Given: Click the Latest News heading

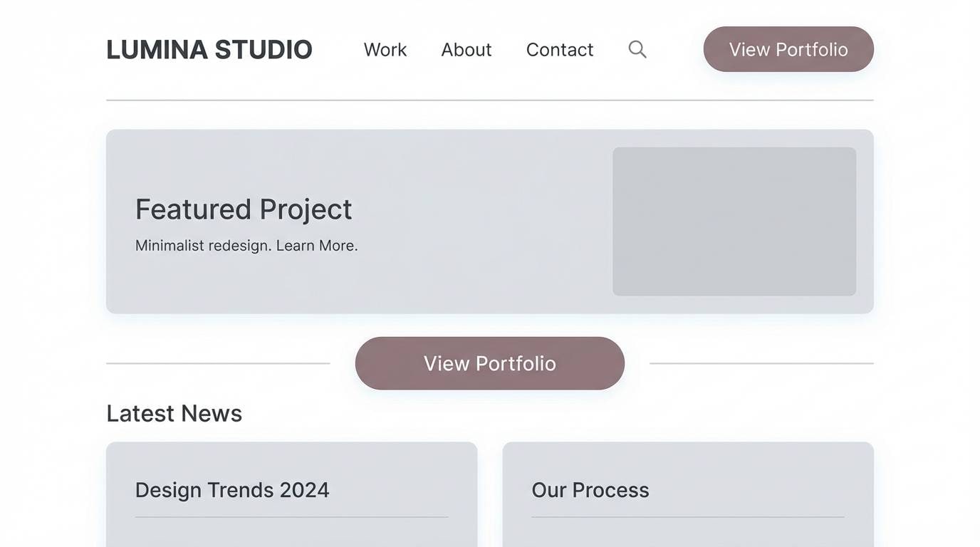Looking at the screenshot, I should click(174, 413).
